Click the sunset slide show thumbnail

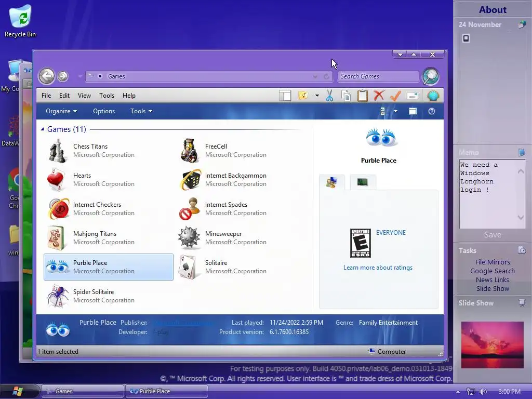pos(493,345)
